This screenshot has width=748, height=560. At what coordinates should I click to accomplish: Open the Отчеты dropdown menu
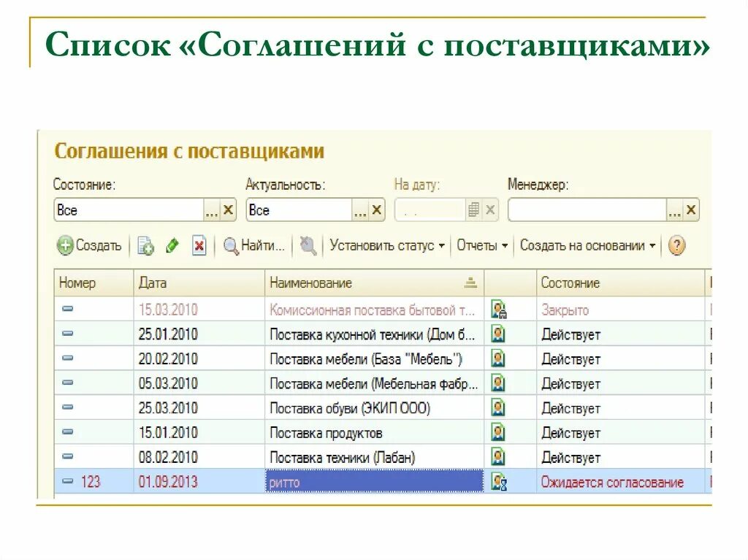pyautogui.click(x=482, y=245)
